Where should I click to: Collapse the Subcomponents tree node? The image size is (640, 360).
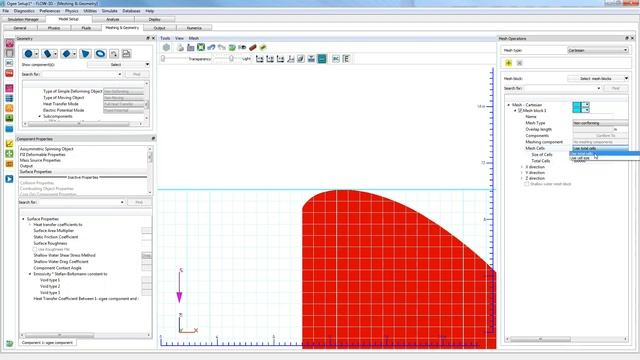40,116
